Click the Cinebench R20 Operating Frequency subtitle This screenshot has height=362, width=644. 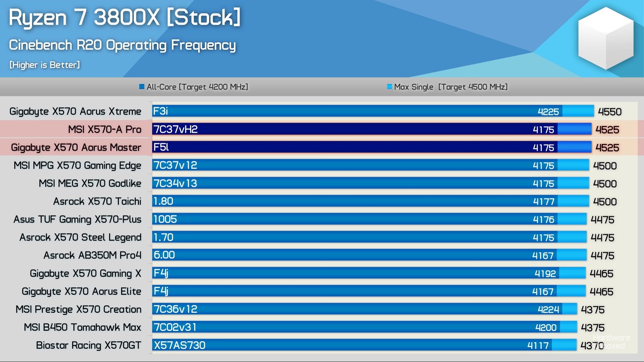(122, 45)
